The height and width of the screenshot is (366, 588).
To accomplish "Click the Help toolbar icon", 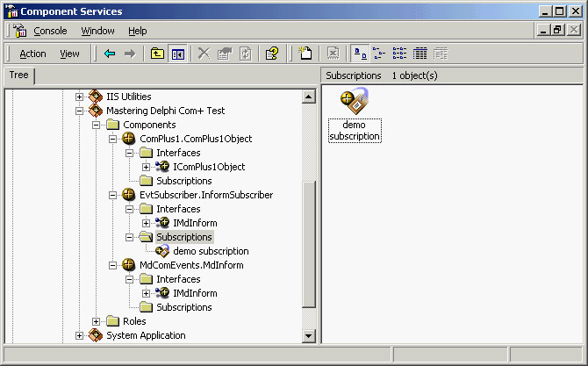I will (272, 54).
